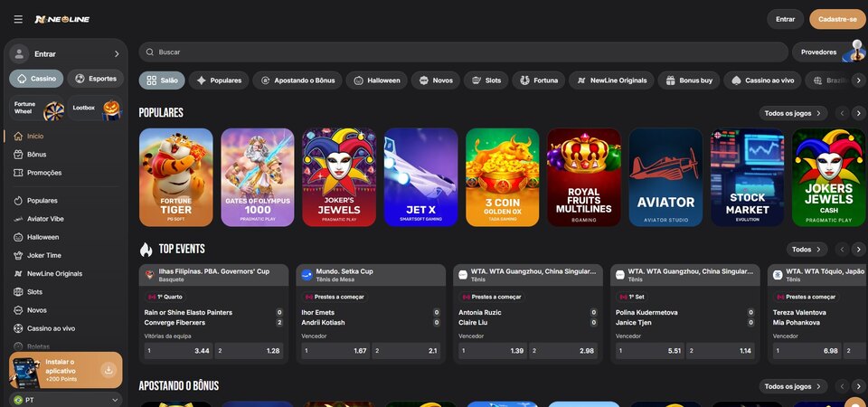Open the Stock Market game
This screenshot has width=868, height=407.
[748, 177]
